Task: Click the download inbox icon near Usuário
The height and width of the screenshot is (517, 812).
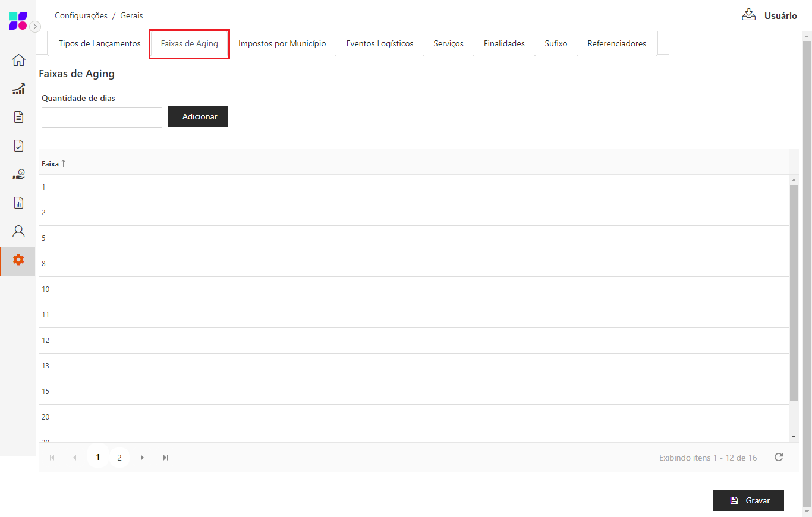Action: [748, 15]
